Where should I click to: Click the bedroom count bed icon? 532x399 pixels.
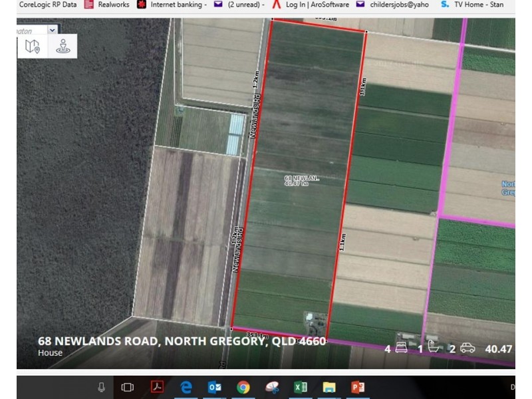click(401, 348)
